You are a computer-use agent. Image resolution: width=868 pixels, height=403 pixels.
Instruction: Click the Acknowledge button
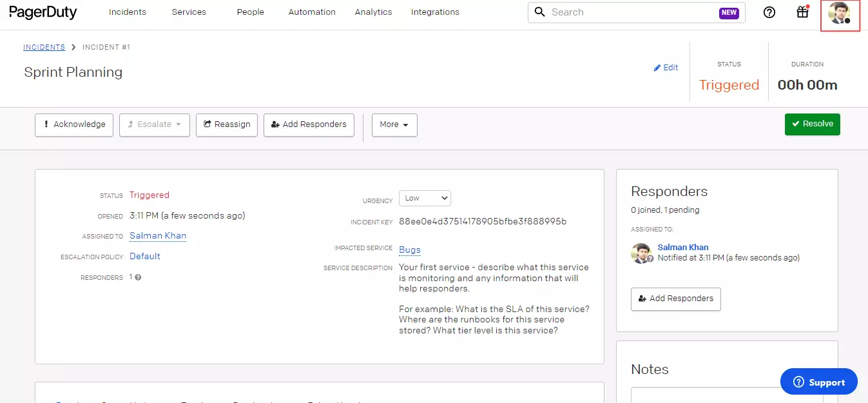[x=74, y=124]
